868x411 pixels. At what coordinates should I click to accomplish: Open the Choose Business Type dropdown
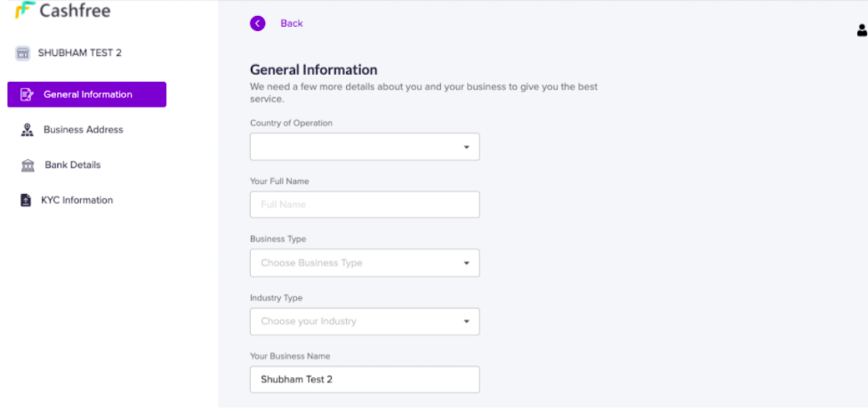365,263
